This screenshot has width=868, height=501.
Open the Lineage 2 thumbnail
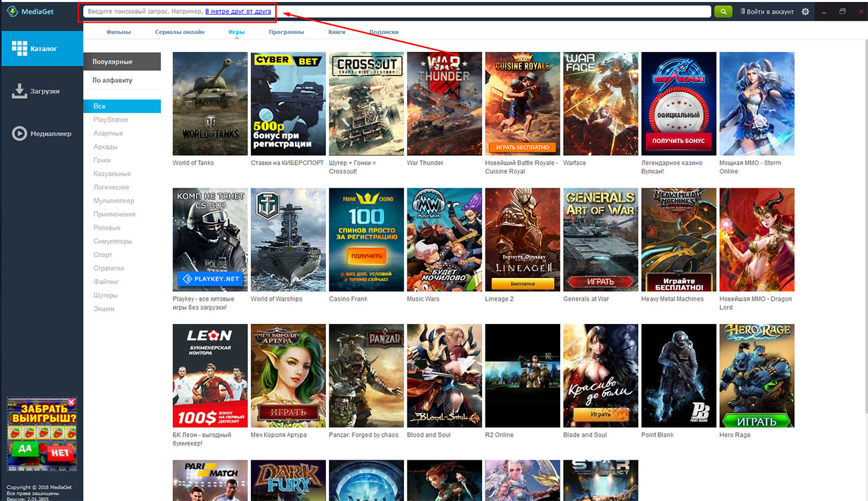coord(523,240)
